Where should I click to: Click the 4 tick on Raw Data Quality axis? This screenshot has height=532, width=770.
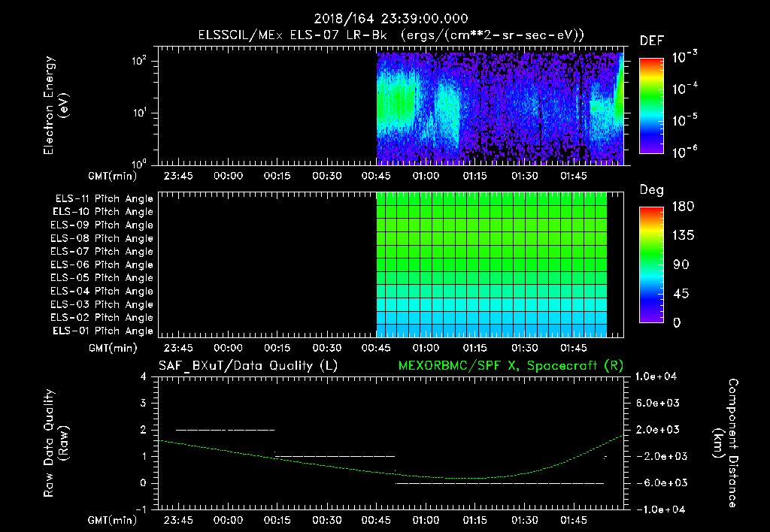[143, 376]
